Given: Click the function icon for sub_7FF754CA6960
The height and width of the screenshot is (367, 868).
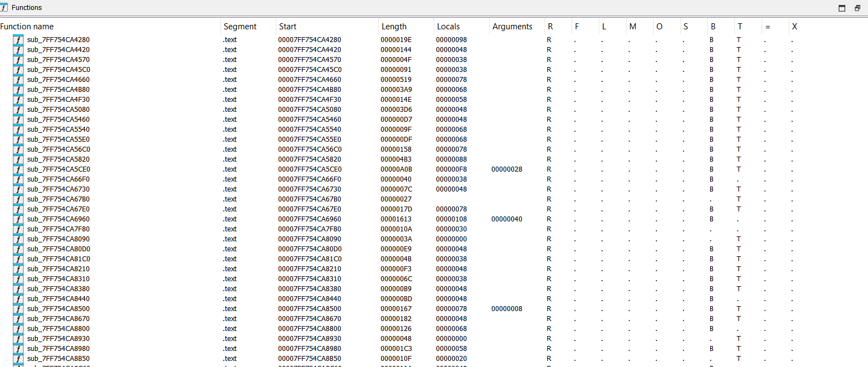Looking at the screenshot, I should 18,219.
